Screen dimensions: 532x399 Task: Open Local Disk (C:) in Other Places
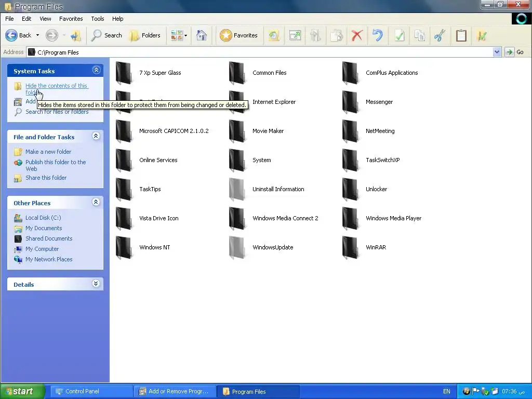43,218
